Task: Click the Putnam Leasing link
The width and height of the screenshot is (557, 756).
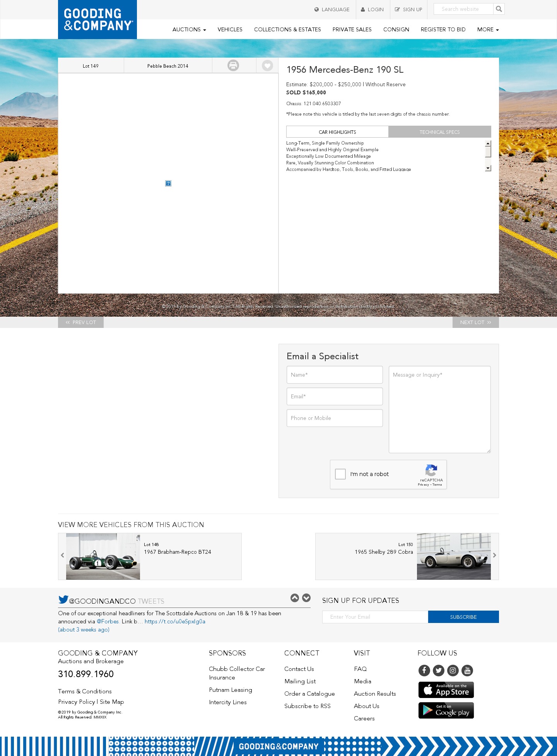Action: pyautogui.click(x=231, y=690)
